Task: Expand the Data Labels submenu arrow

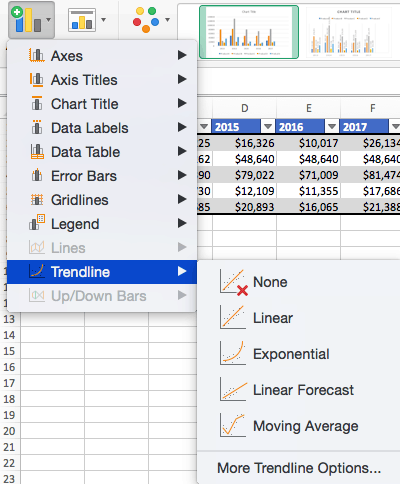Action: coord(182,127)
